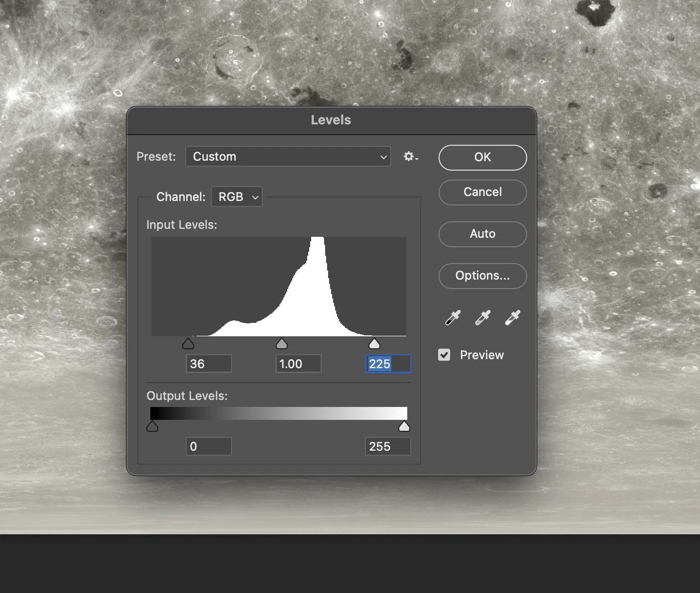Viewport: 700px width, 593px height.
Task: Focus the midtone gamma field showing 1.00
Action: tap(298, 364)
